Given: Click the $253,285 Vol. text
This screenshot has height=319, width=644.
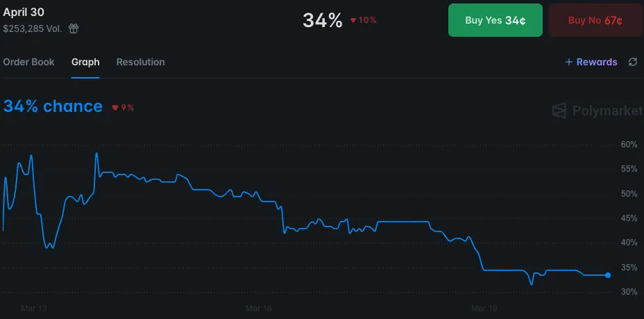Looking at the screenshot, I should tap(33, 28).
